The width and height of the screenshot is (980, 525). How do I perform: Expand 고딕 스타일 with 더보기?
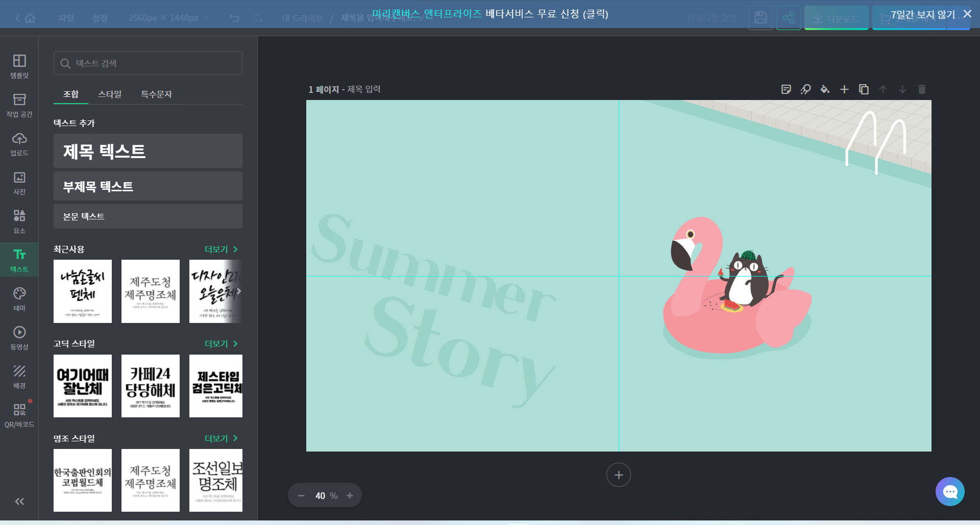pos(222,343)
